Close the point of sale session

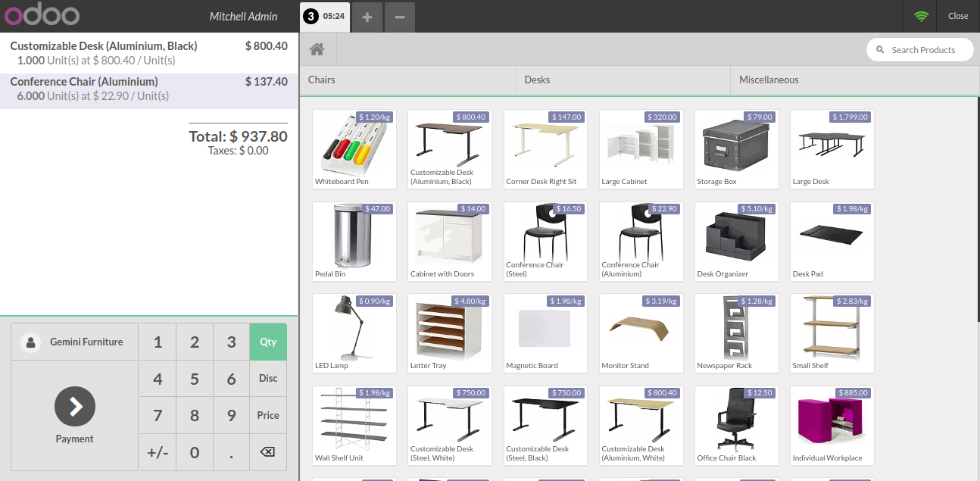pyautogui.click(x=958, y=16)
